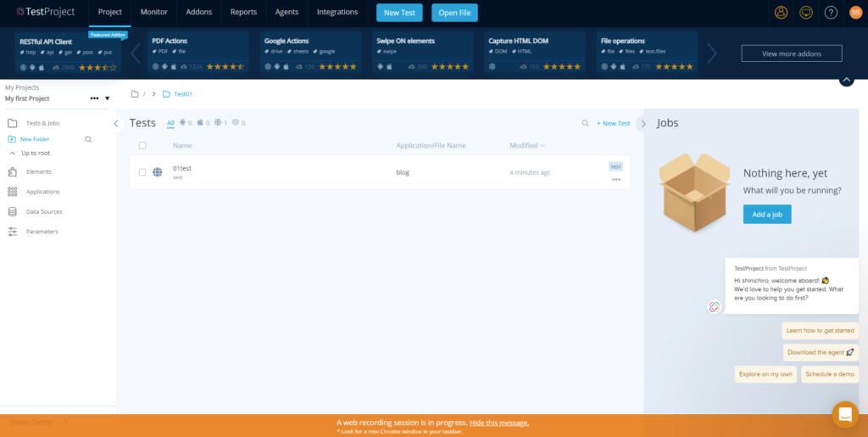The height and width of the screenshot is (437, 868).
Task: Click the sidebar search magnifier icon
Action: pos(88,139)
